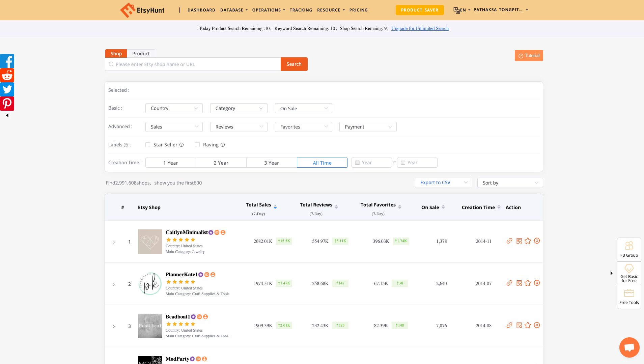Image resolution: width=644 pixels, height=364 pixels.
Task: Open the Country filter dropdown
Action: (174, 108)
